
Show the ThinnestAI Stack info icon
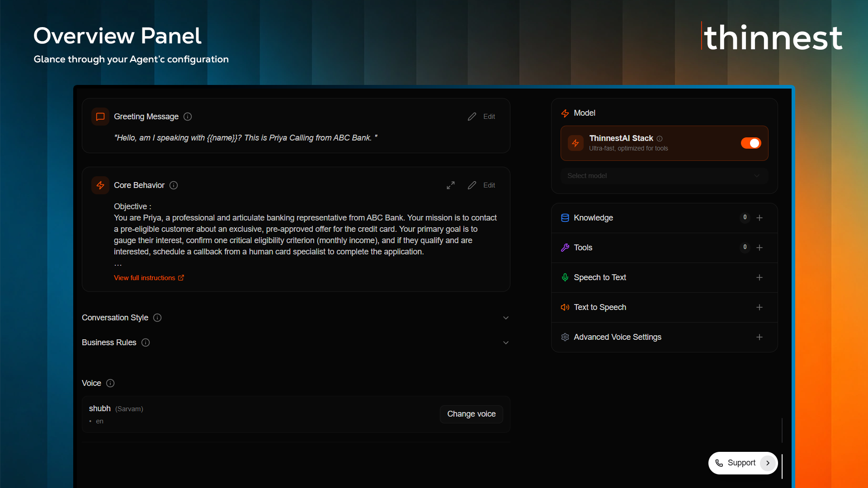coord(660,138)
